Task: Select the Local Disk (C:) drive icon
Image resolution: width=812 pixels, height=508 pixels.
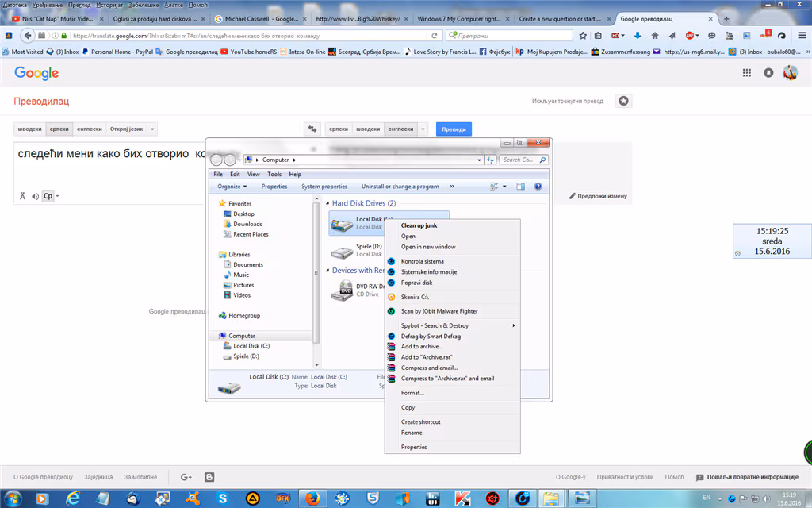Action: pos(342,224)
